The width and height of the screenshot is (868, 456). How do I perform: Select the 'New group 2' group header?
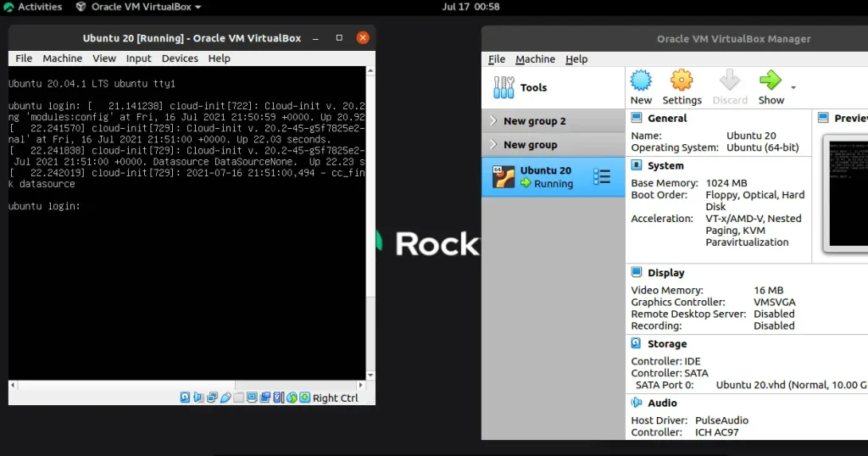tap(553, 120)
